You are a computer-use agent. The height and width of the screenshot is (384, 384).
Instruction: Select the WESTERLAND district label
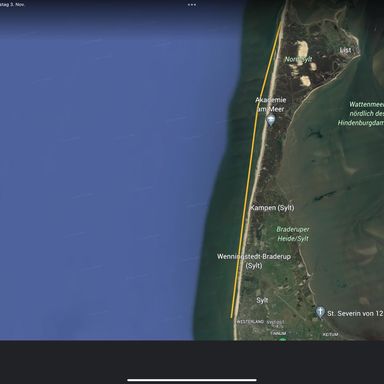[x=250, y=322]
